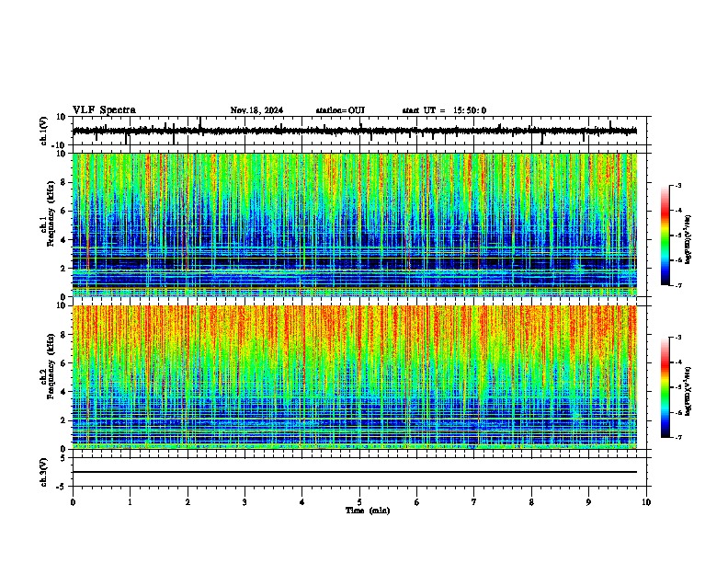Click the ch.1 colorbar log(PSD) units label

click(x=688, y=240)
